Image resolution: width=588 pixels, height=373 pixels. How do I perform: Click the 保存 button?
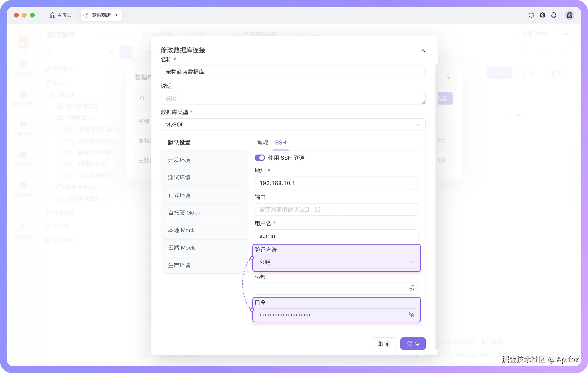(x=413, y=344)
